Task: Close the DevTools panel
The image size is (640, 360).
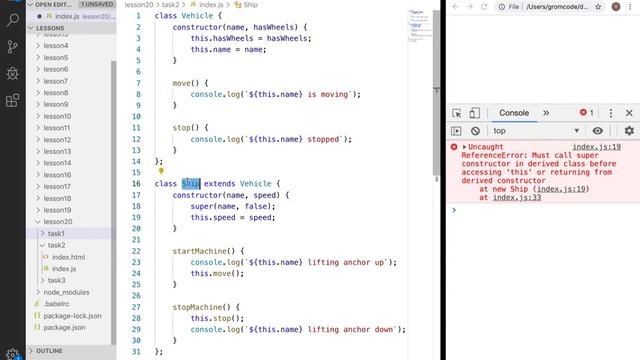Action: (629, 113)
